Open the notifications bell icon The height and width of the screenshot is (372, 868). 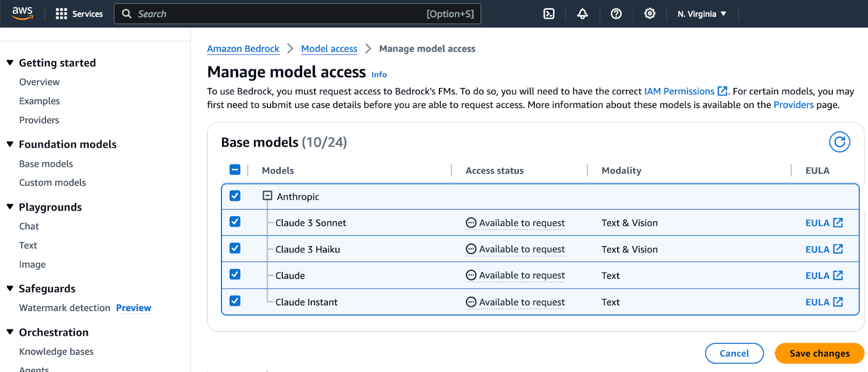pos(582,14)
